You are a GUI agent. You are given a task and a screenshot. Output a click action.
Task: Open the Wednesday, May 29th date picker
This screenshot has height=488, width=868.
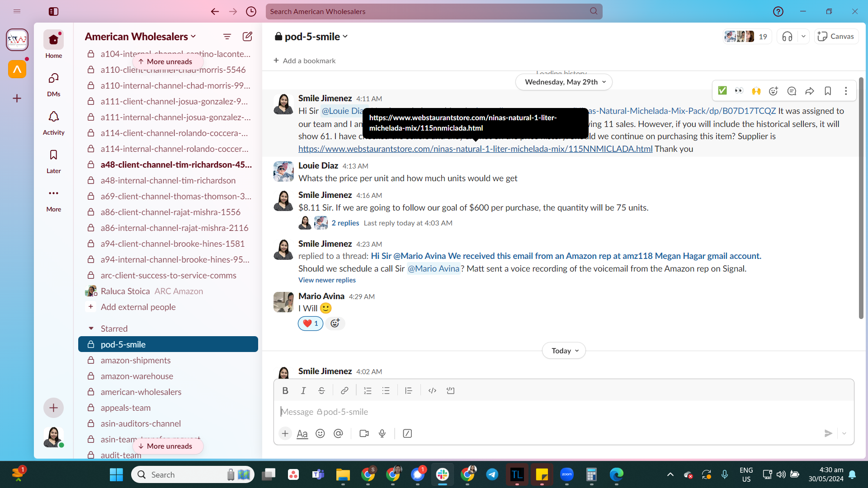click(564, 82)
